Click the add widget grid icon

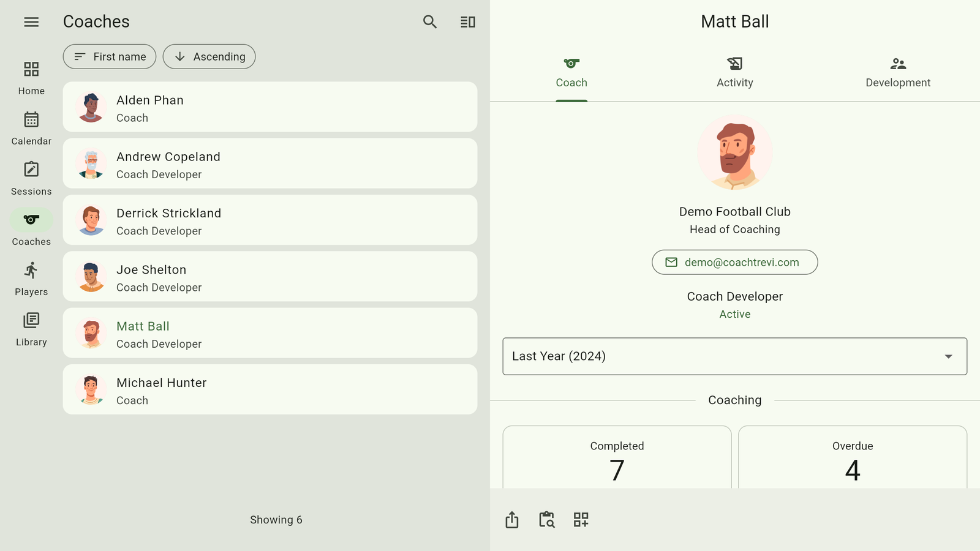(581, 520)
